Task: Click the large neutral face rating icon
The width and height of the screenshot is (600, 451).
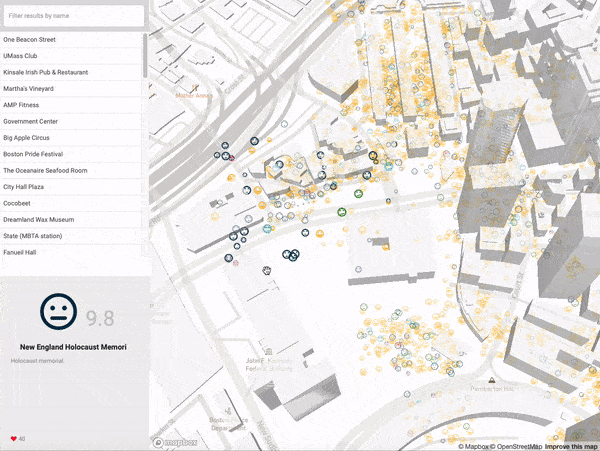Action: tap(59, 312)
